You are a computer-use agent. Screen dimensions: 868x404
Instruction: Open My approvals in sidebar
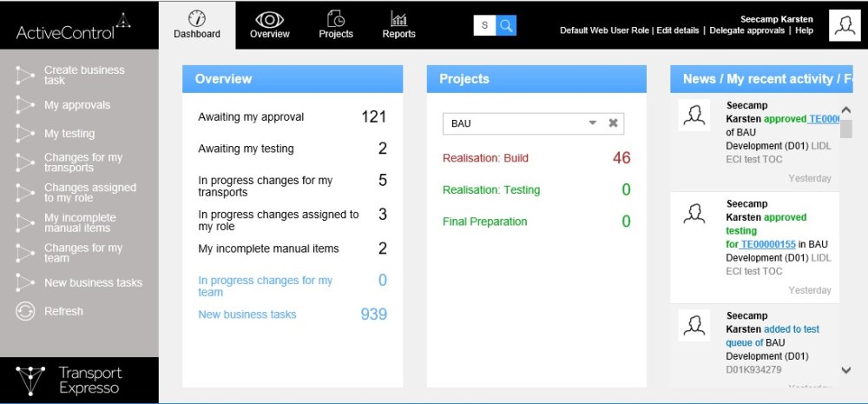(77, 105)
